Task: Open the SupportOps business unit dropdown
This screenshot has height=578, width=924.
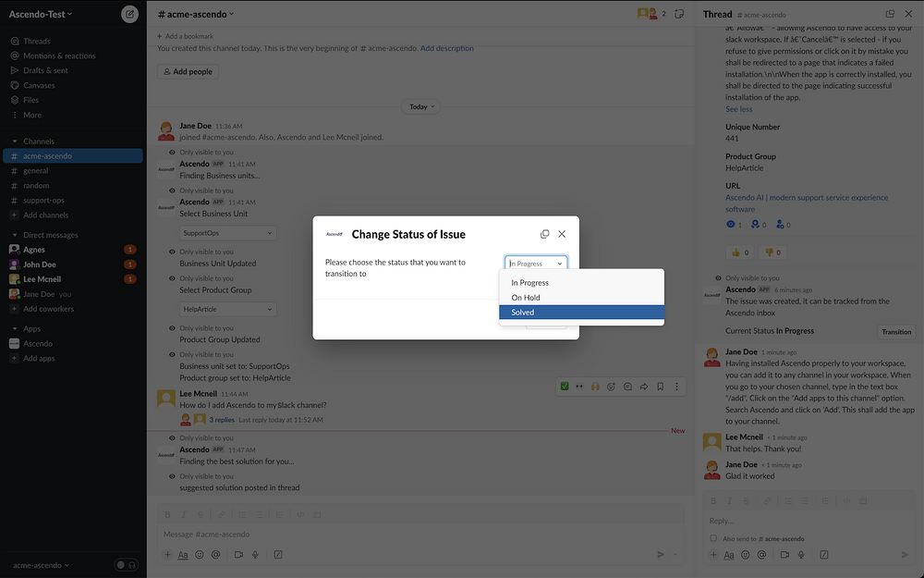Action: [x=227, y=233]
